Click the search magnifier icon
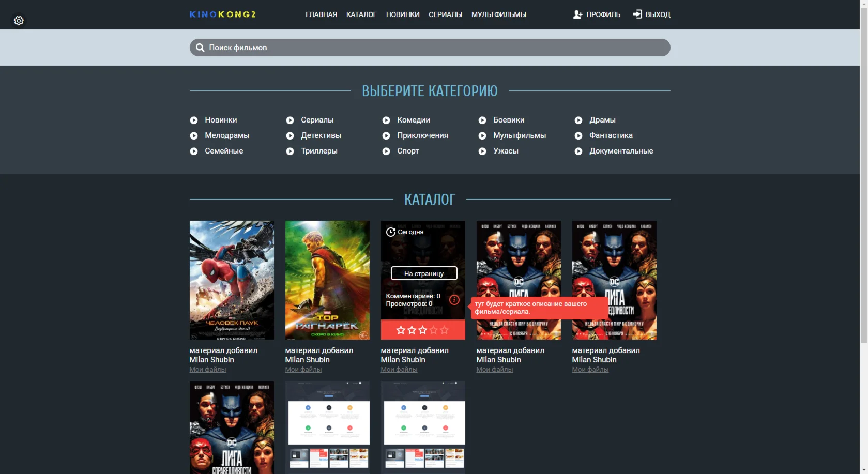 tap(200, 48)
